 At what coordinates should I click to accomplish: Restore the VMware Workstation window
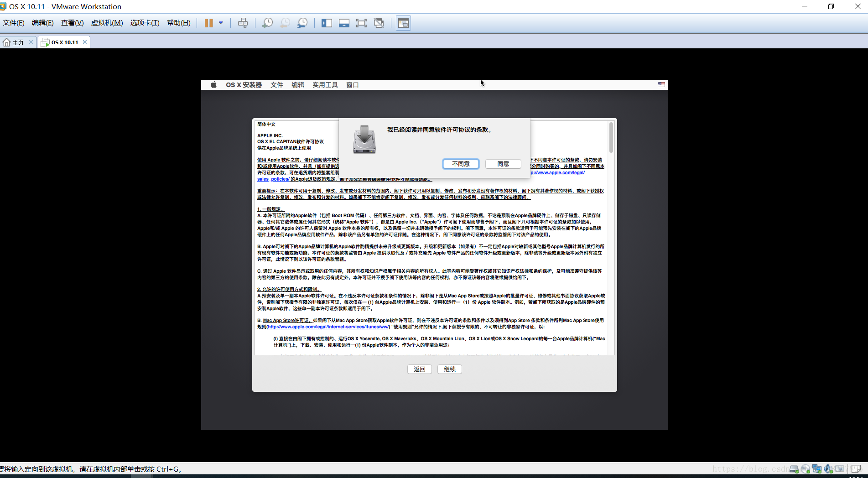click(831, 6)
